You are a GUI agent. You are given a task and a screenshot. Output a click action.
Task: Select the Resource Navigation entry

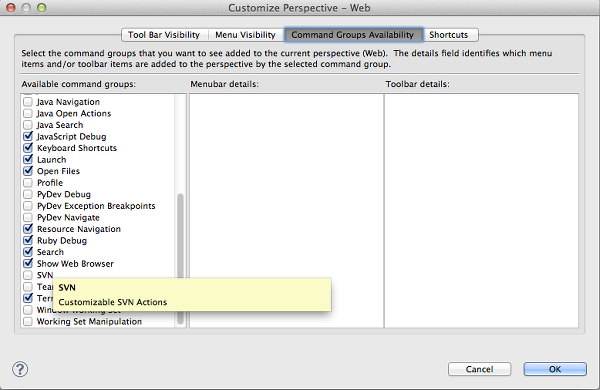click(x=79, y=229)
